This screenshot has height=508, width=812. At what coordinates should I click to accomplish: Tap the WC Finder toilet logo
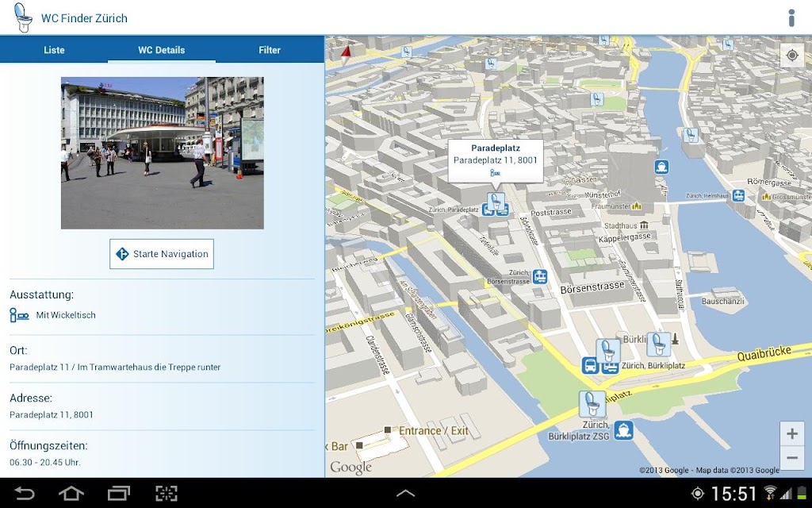21,17
